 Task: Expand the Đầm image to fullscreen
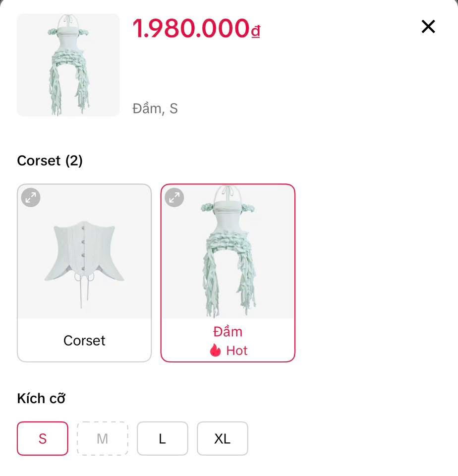(x=174, y=198)
